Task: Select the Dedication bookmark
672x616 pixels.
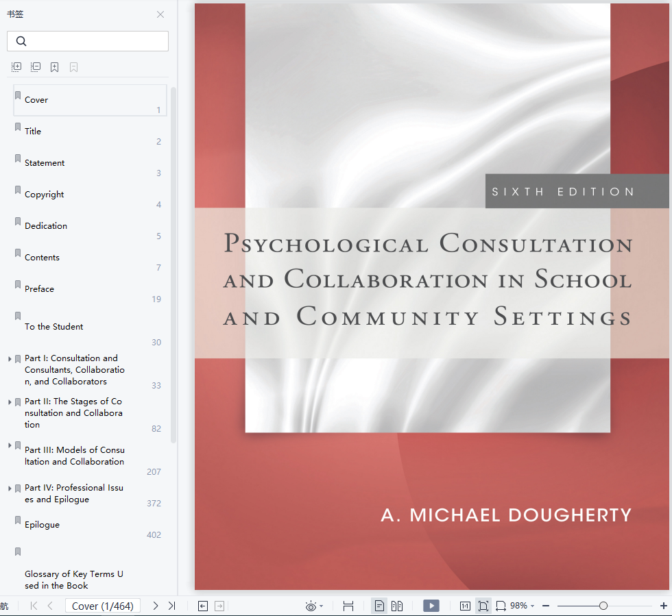Action: pyautogui.click(x=90, y=225)
